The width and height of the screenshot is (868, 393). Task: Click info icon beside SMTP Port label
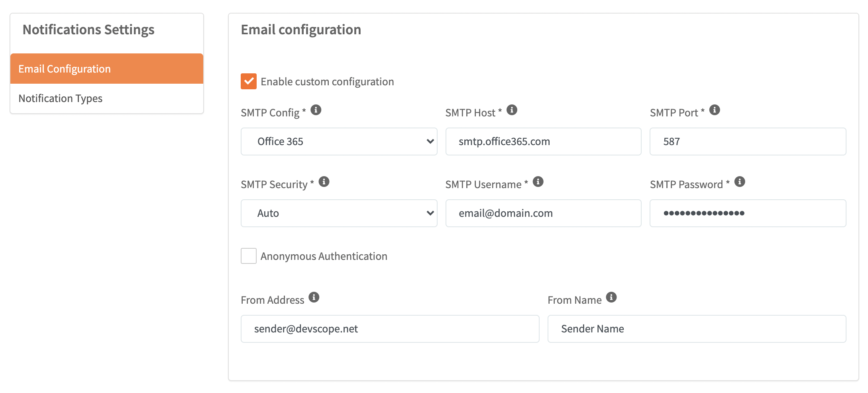click(x=715, y=110)
